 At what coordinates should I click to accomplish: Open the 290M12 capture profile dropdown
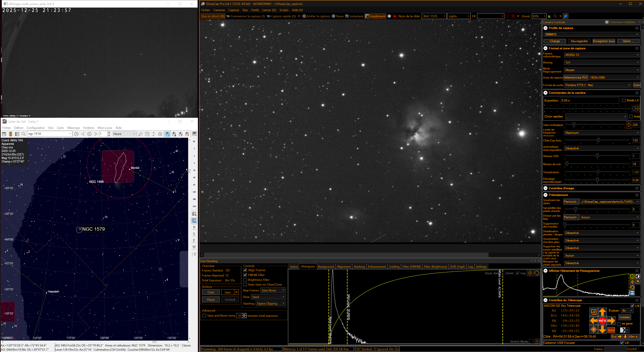[x=591, y=34]
